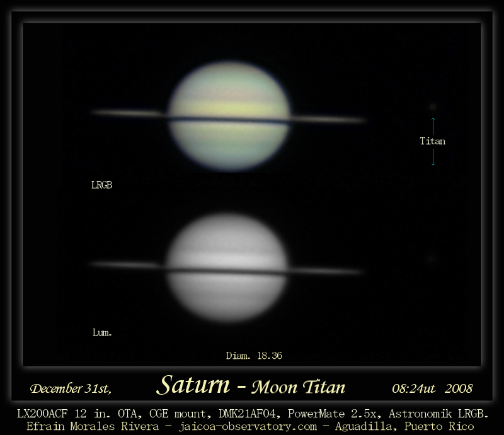Click the equipment line starting "LX200ACF 12 in."
Image resolution: width=504 pixels, height=435 pixels.
[x=253, y=414]
